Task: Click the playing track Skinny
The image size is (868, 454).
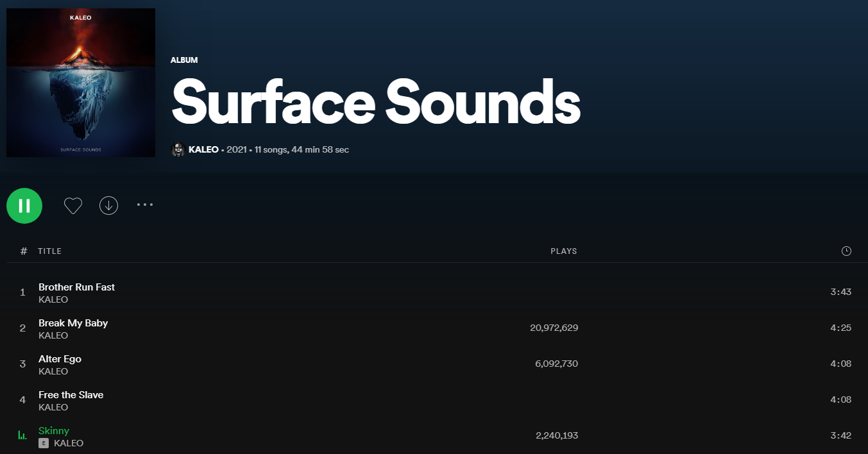Action: tap(54, 430)
